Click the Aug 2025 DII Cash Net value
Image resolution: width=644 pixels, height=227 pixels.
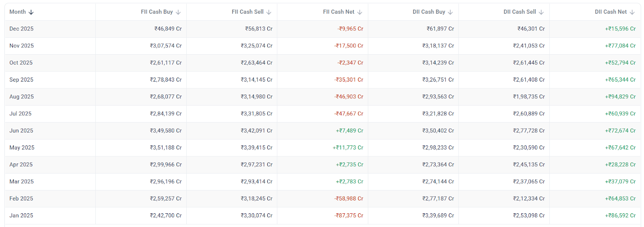[620, 97]
